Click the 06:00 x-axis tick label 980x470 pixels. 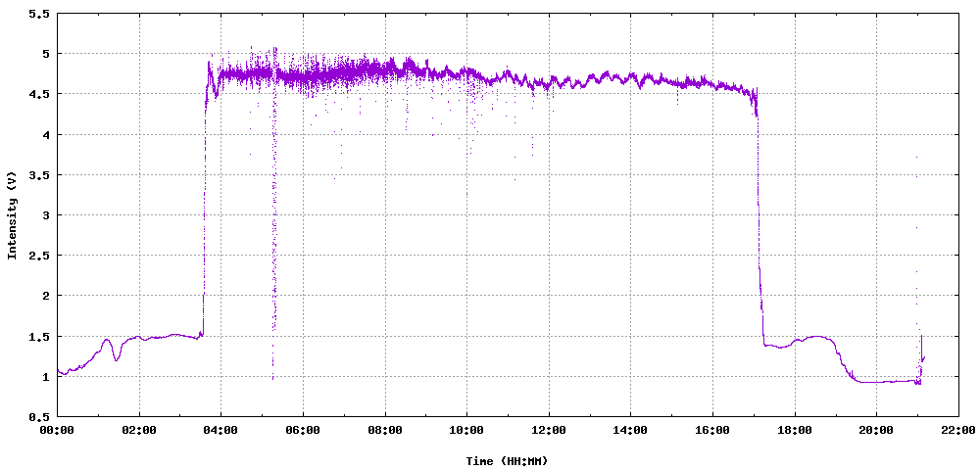point(303,430)
